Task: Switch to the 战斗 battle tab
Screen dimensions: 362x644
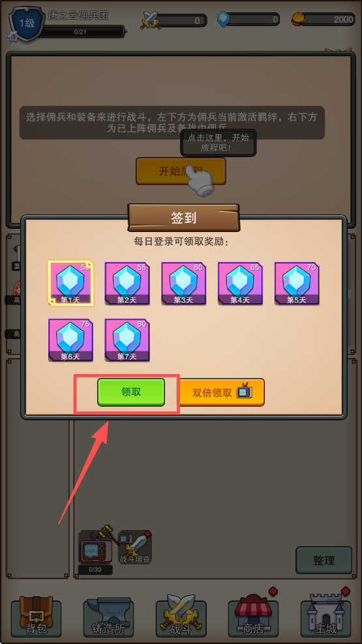Action: click(x=181, y=615)
